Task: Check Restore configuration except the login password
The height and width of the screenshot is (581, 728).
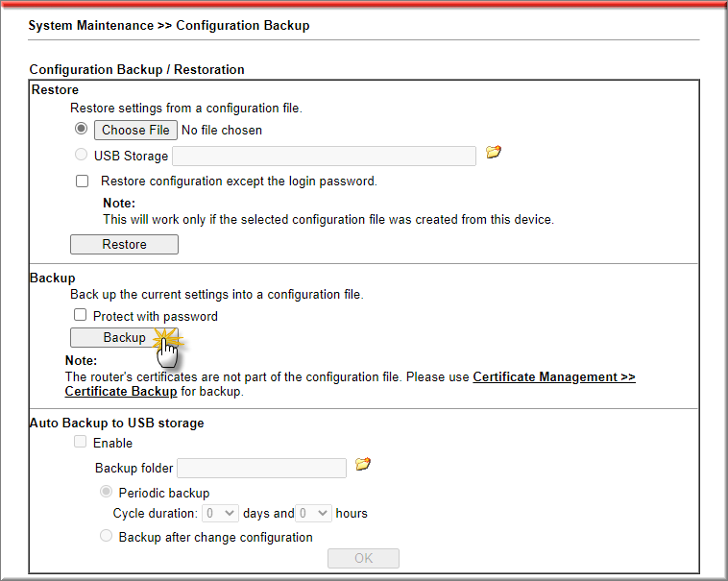Action: pos(83,181)
